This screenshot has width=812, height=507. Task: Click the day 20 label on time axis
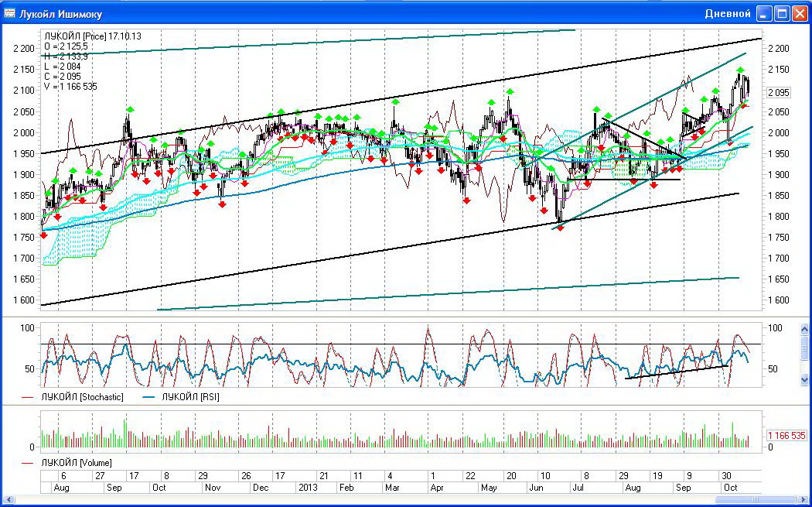pos(511,476)
